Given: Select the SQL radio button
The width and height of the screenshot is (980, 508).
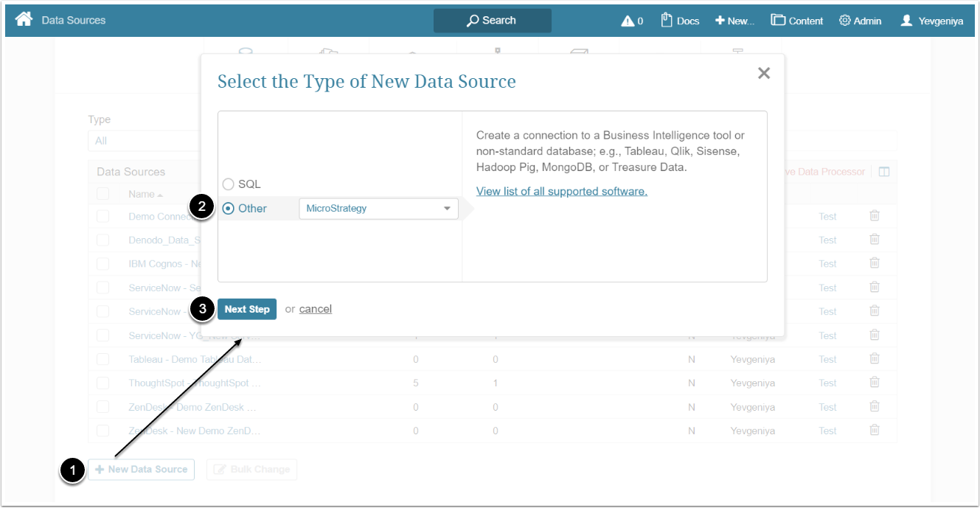Looking at the screenshot, I should pyautogui.click(x=229, y=184).
